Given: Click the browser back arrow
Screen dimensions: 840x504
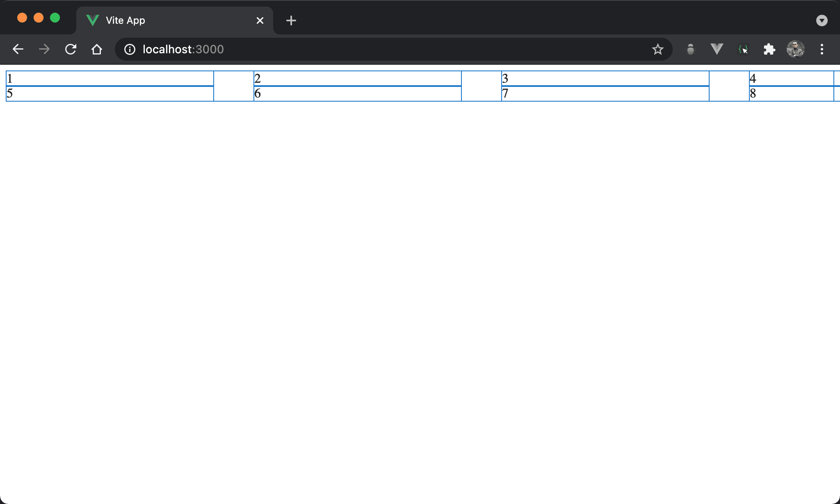Looking at the screenshot, I should tap(18, 50).
